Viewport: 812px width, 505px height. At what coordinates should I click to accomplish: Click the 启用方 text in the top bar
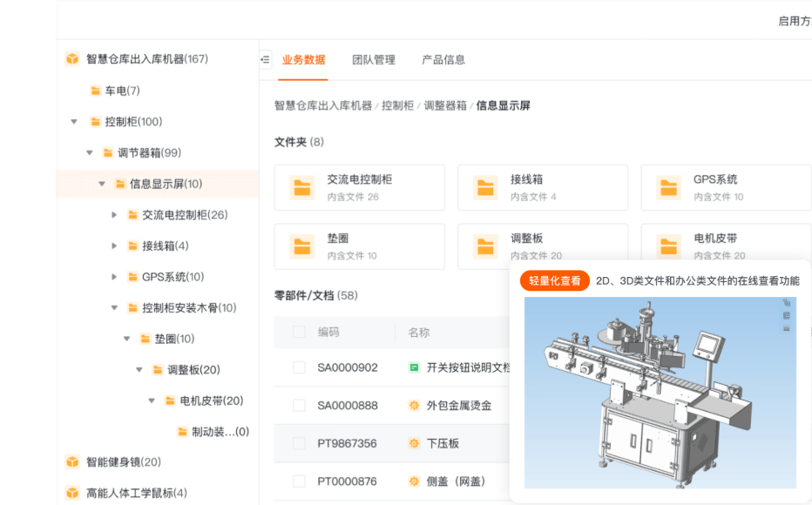coord(795,21)
